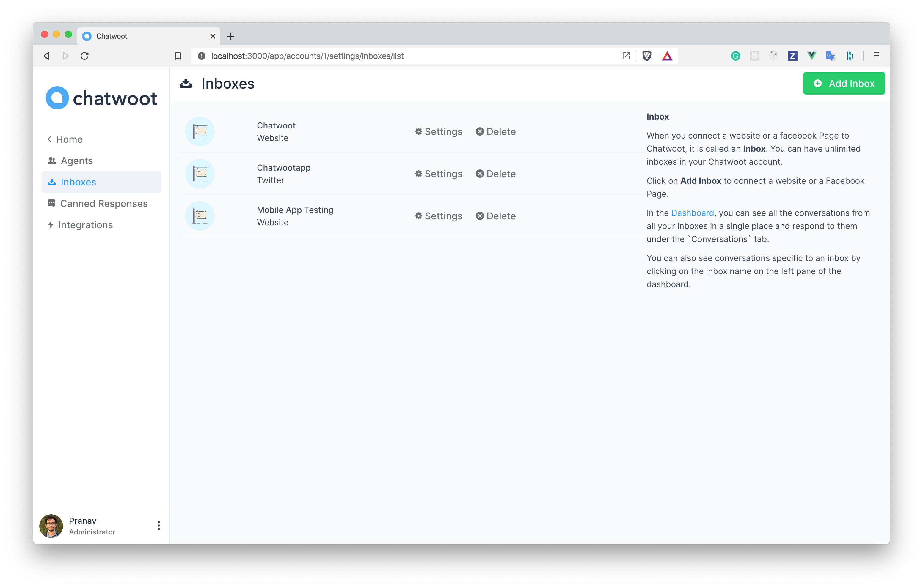The height and width of the screenshot is (588, 923).
Task: Click the address bar URL
Action: tap(307, 56)
